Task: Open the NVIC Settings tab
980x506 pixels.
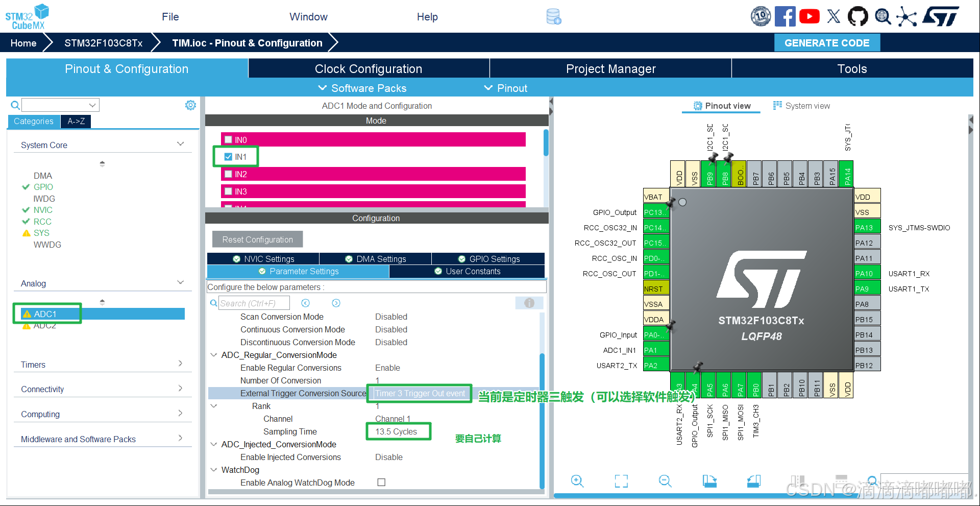Action: (x=263, y=259)
